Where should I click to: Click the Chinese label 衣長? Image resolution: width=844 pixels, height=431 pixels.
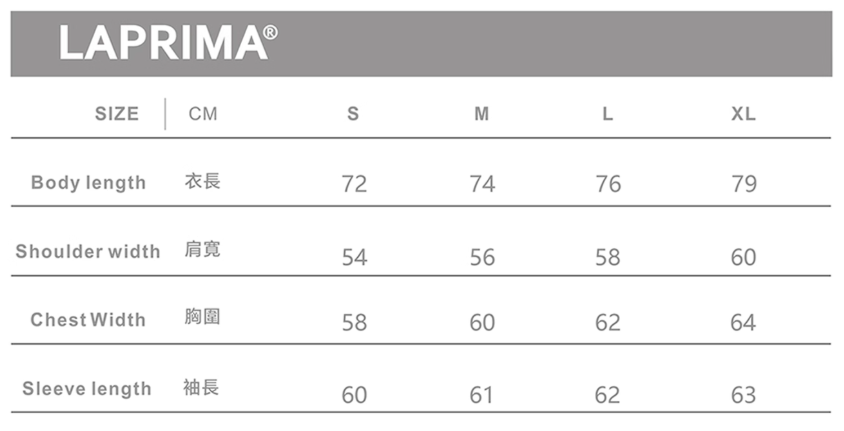pos(203,181)
